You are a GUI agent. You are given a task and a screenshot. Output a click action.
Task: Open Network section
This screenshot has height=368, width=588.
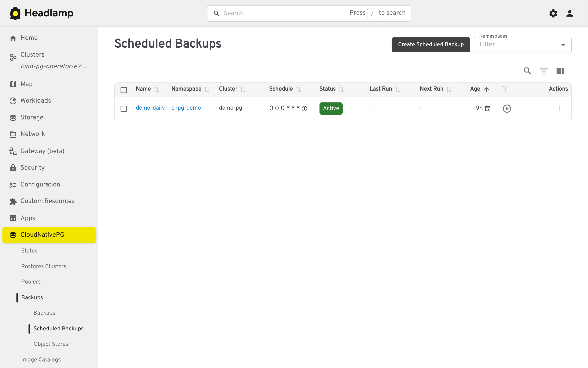(x=49, y=134)
